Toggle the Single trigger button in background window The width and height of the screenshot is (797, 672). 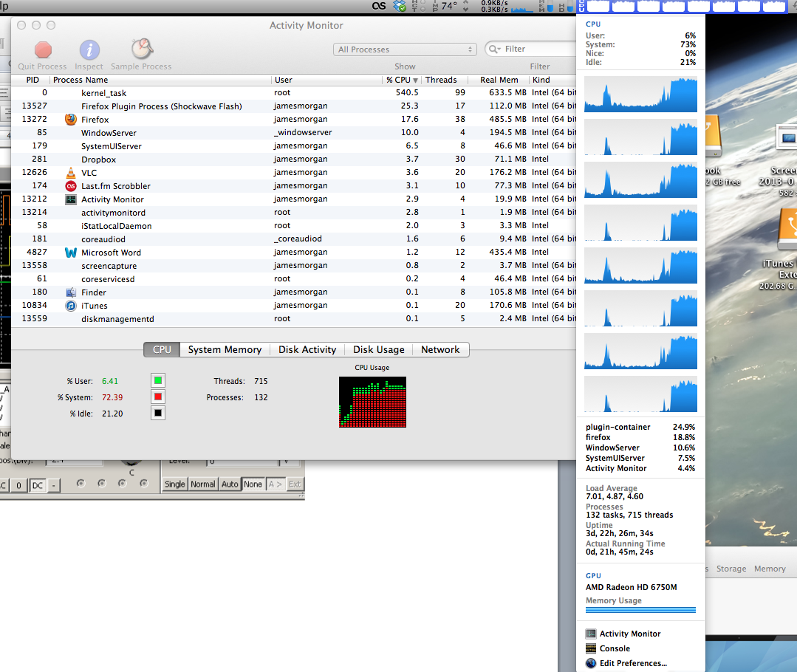175,484
